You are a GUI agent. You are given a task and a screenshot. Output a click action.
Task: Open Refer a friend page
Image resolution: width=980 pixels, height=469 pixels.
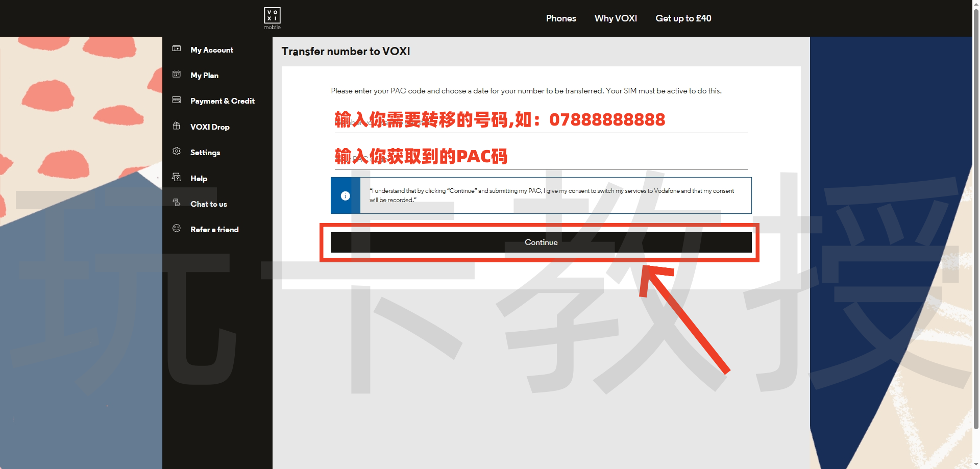(214, 230)
